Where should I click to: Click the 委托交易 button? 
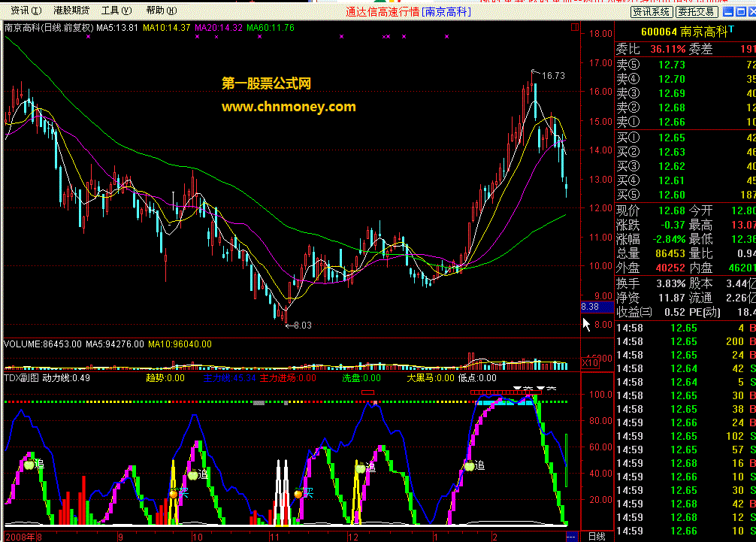pos(696,11)
